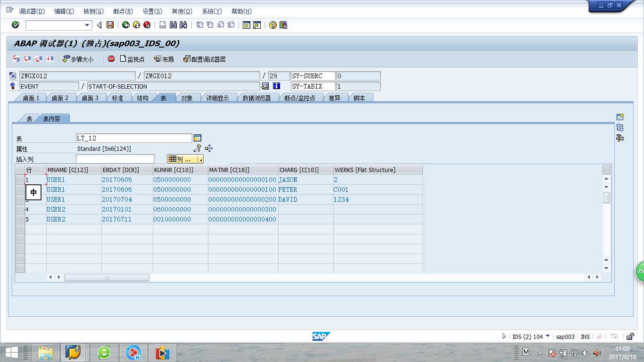Select row 4 via its row selector

(x=20, y=209)
